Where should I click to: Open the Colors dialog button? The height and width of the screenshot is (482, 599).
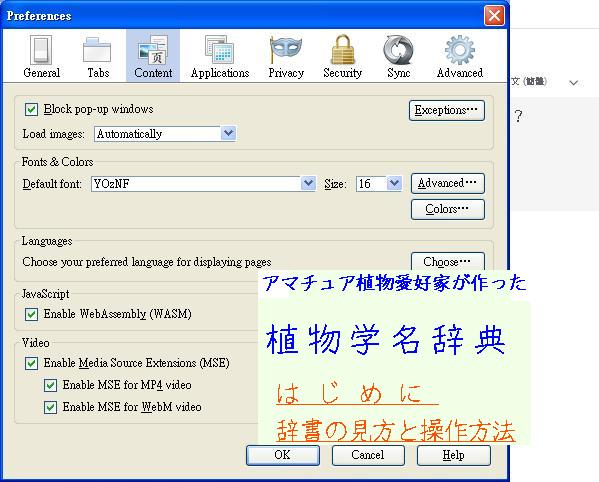(448, 209)
